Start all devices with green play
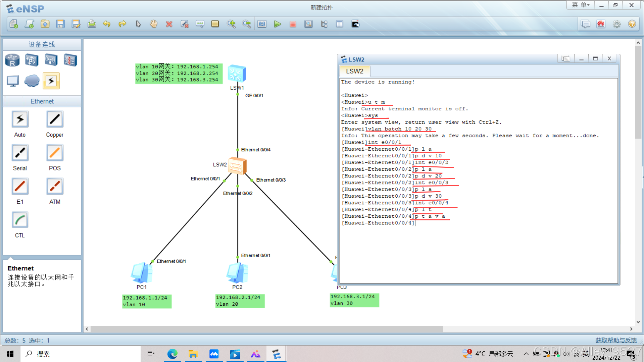 coord(278,24)
